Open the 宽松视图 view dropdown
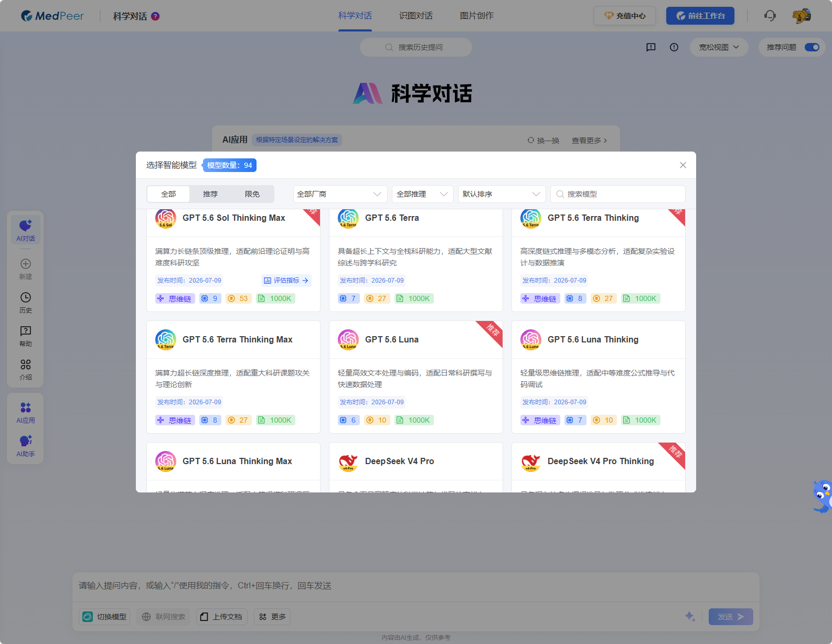 tap(719, 47)
